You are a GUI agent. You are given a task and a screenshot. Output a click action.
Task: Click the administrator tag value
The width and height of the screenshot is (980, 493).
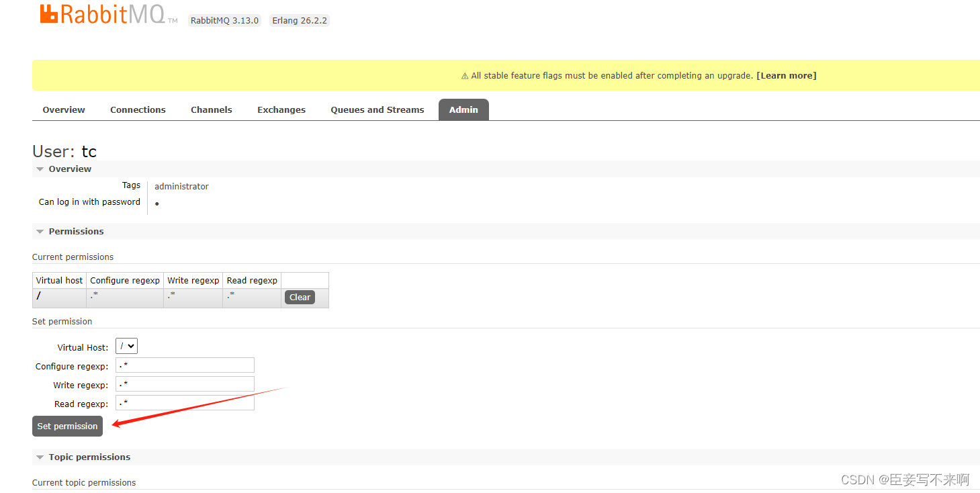[x=181, y=186]
